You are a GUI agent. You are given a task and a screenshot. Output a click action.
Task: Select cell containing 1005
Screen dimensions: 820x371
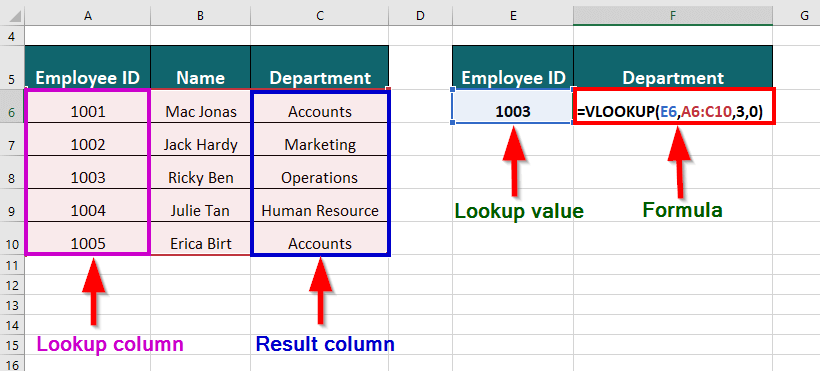click(88, 238)
